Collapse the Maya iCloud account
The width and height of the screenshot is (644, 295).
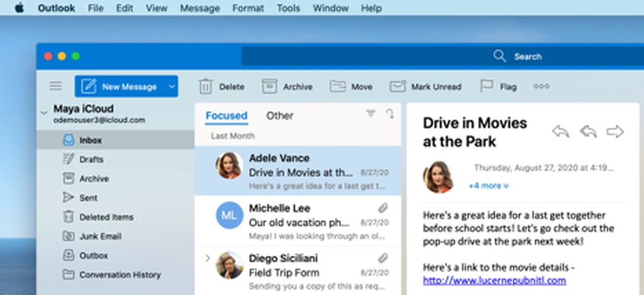tap(44, 112)
